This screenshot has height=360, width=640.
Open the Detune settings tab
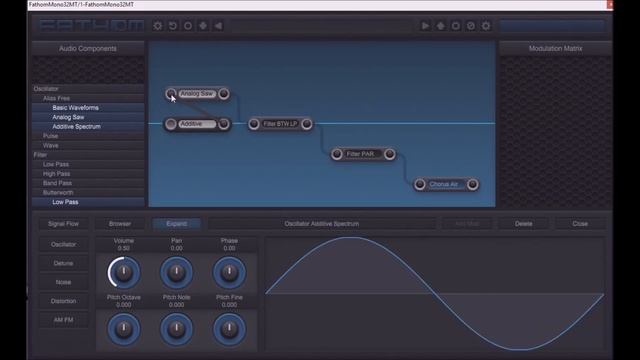click(x=63, y=263)
